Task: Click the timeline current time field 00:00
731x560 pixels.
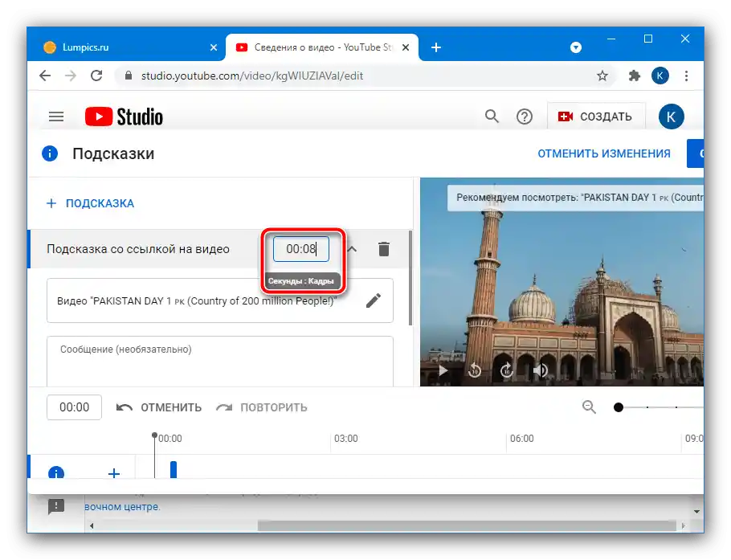Action: point(74,407)
